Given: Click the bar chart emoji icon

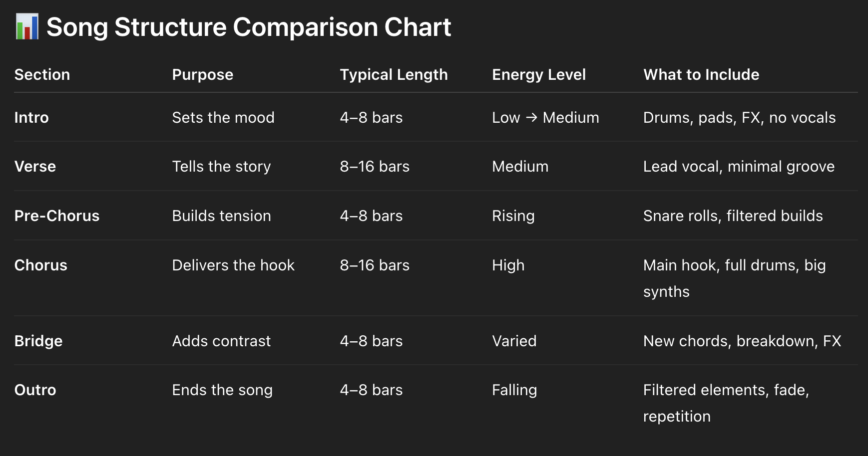Looking at the screenshot, I should [x=27, y=27].
